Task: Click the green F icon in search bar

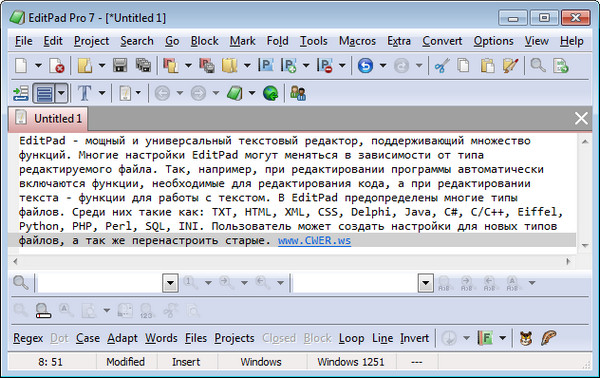Action: (x=485, y=338)
